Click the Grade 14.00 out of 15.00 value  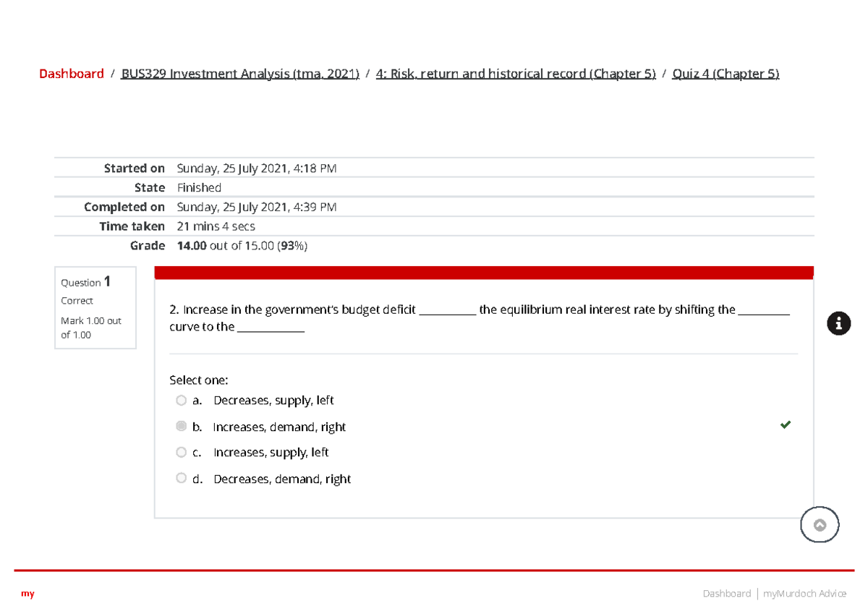(x=242, y=246)
